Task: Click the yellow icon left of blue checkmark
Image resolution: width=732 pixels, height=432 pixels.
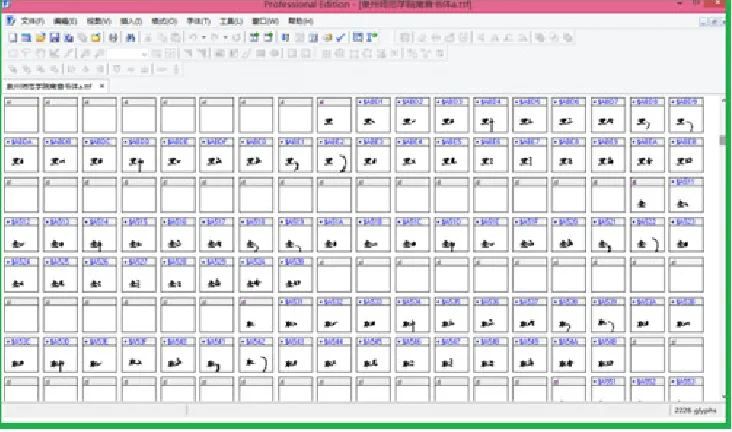Action: click(x=327, y=38)
